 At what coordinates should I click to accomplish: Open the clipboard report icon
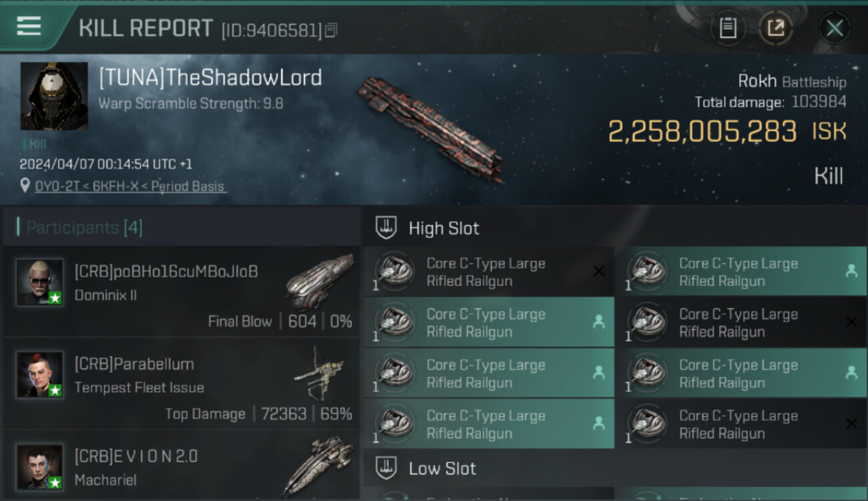tap(728, 28)
